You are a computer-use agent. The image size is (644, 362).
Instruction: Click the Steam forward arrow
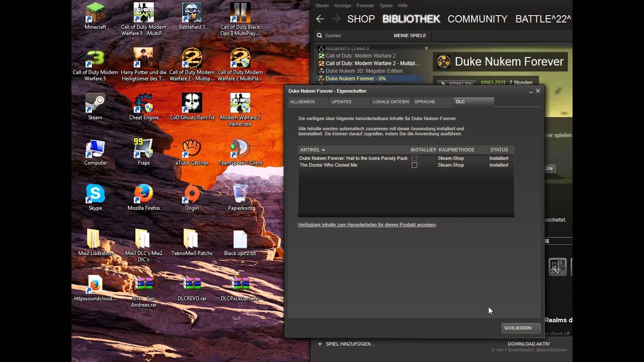(x=336, y=19)
